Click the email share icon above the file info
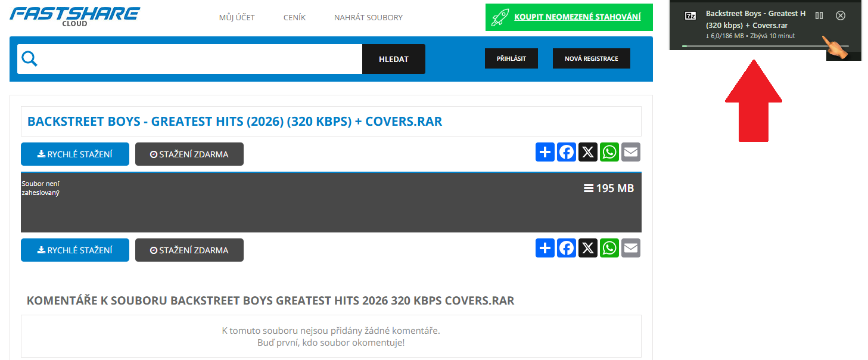 (x=631, y=152)
